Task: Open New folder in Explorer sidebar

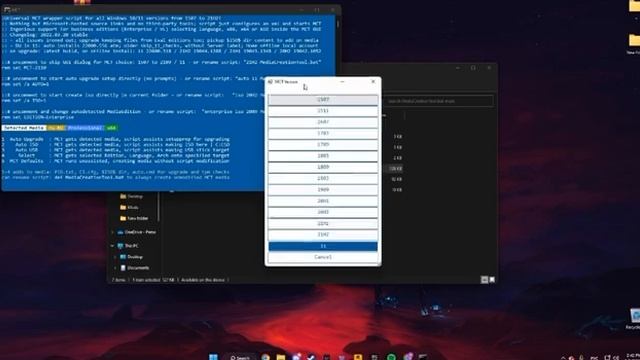Action: coord(134,218)
